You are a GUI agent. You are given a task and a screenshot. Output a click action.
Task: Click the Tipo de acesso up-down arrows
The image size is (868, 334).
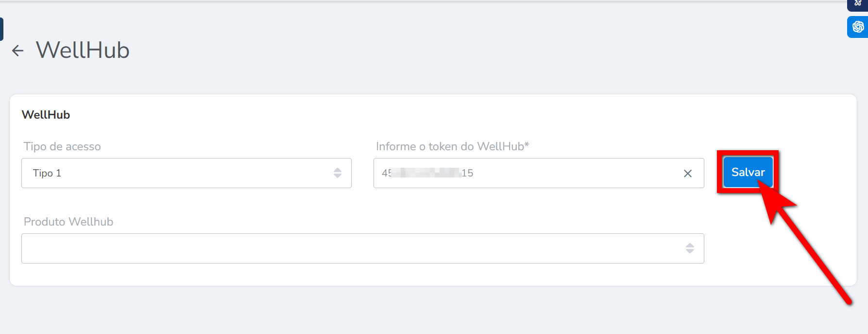coord(338,173)
